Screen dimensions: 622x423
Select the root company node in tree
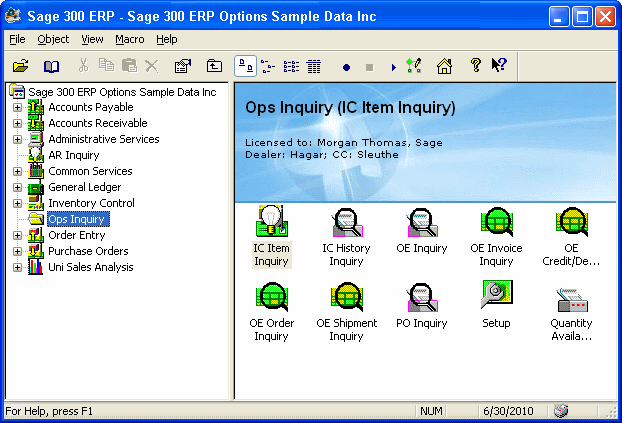click(x=122, y=92)
